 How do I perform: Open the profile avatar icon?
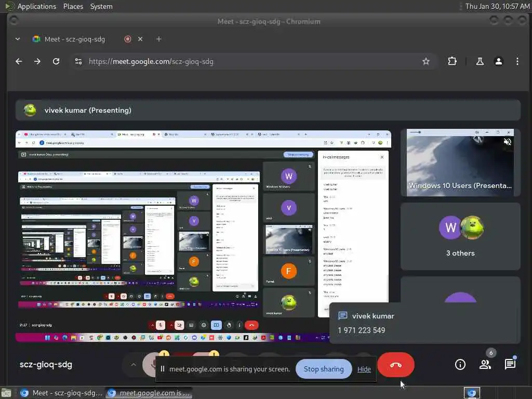point(498,61)
